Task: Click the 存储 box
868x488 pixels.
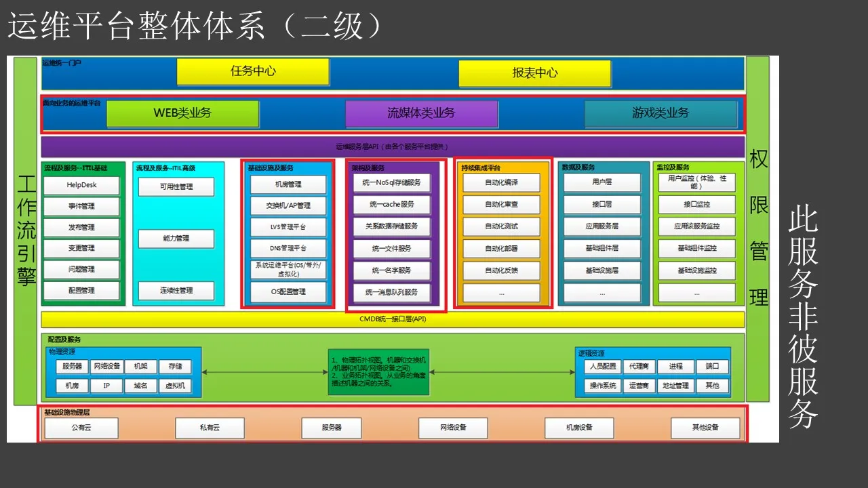Action: [175, 367]
